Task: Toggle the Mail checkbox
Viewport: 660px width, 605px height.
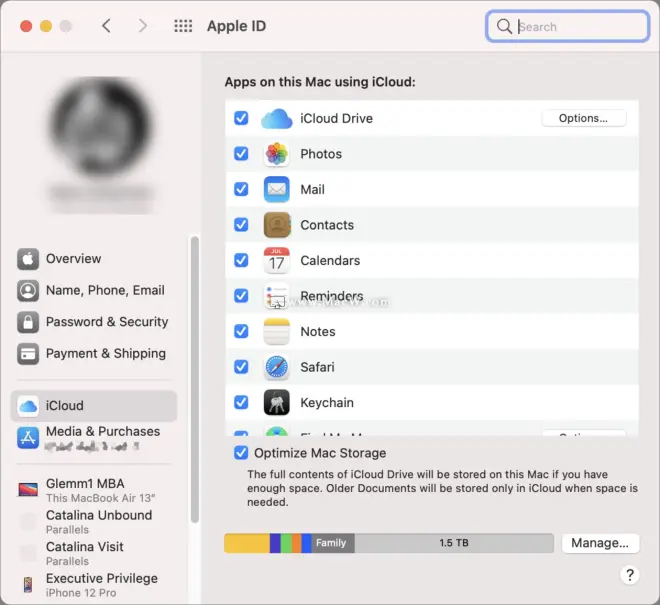Action: coord(241,189)
